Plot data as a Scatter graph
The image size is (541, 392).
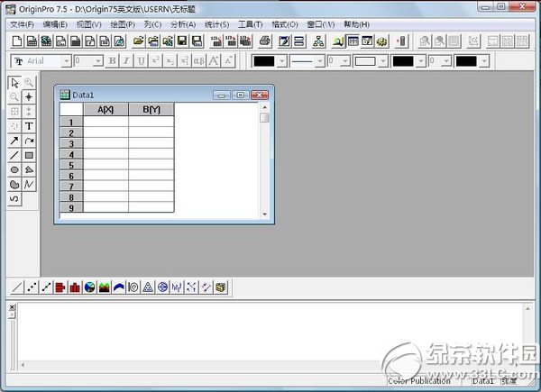32,287
